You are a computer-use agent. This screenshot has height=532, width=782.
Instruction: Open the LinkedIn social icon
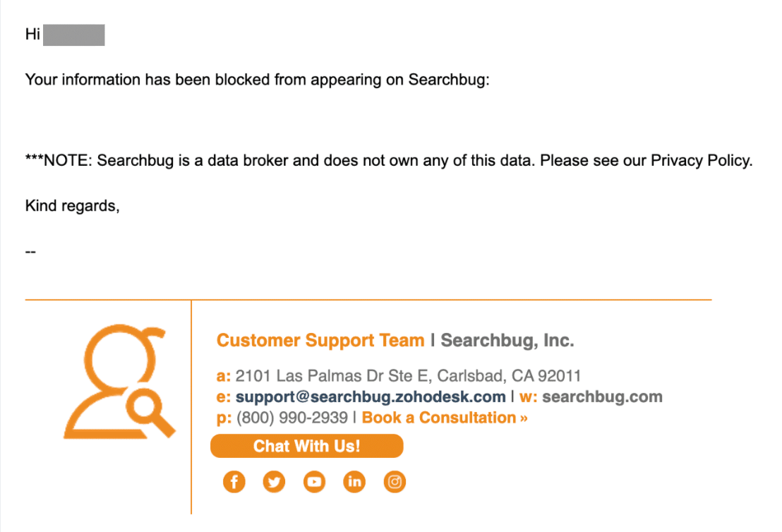[354, 482]
